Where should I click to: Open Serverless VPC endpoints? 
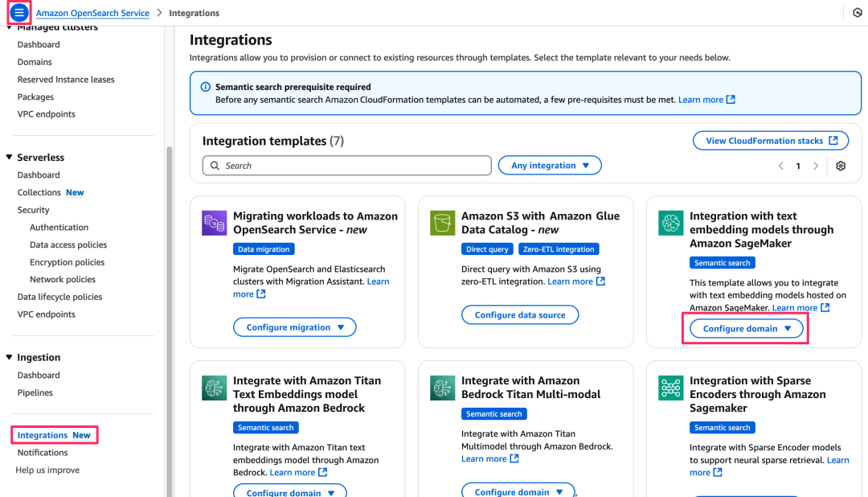point(46,314)
